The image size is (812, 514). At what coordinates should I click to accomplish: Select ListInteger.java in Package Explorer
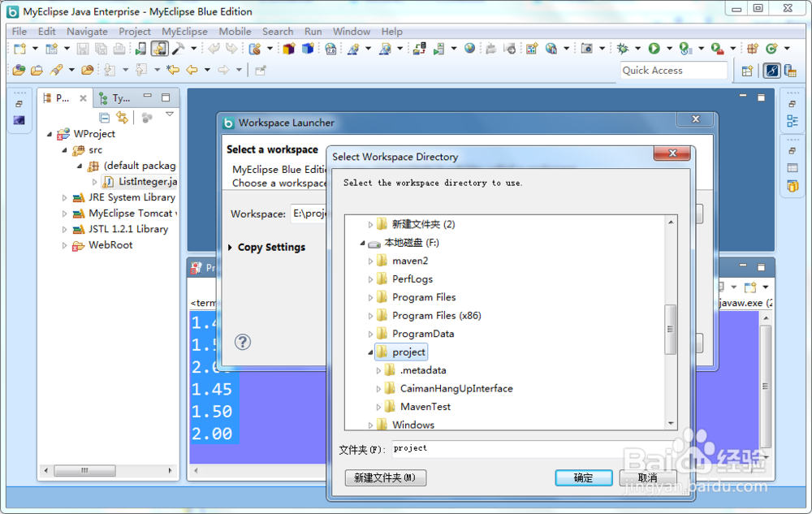[x=148, y=182]
